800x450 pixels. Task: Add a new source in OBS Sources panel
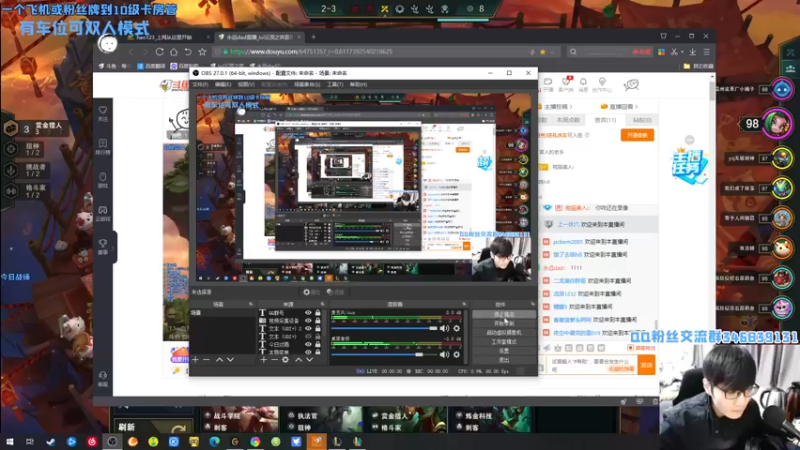click(263, 360)
